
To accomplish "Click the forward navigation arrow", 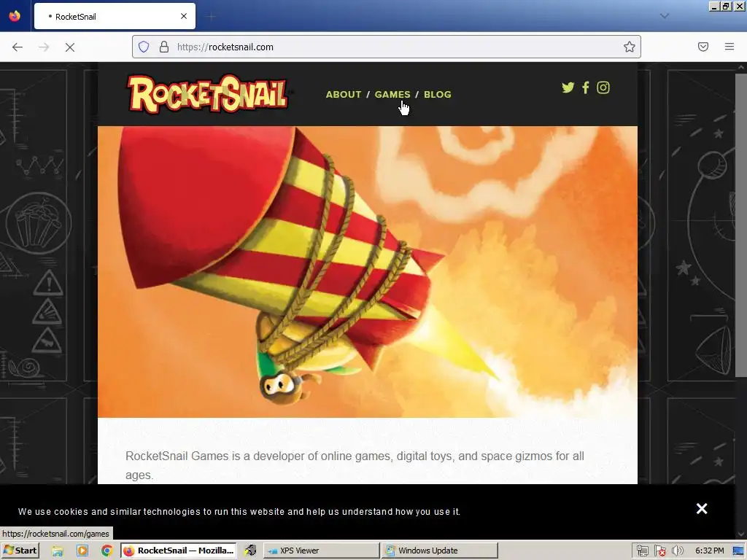I will [x=44, y=47].
